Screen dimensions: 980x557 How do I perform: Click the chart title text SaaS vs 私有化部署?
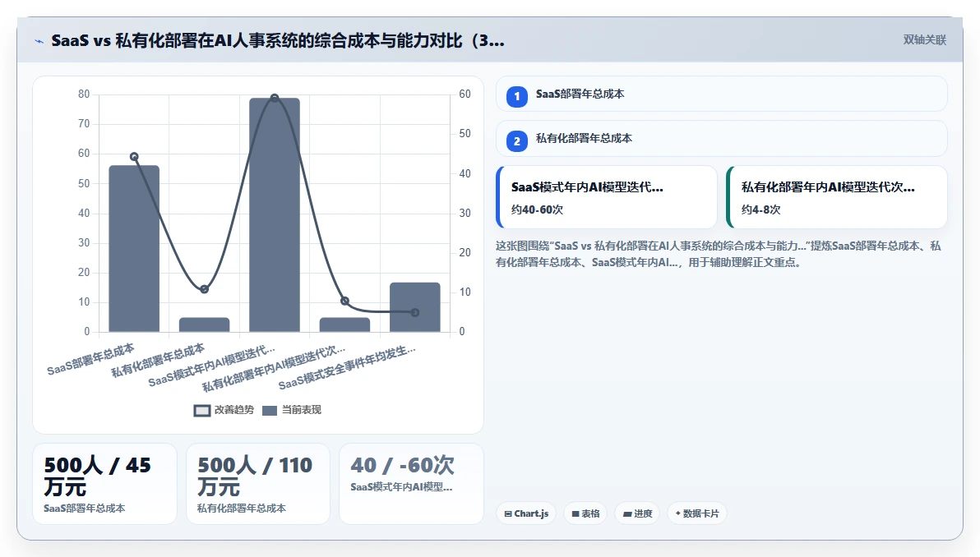pos(278,40)
